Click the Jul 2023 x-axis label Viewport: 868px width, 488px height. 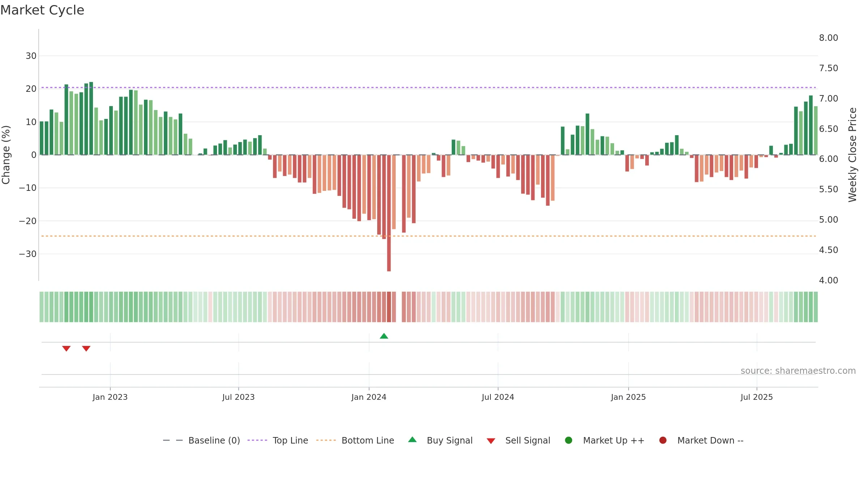coord(238,397)
